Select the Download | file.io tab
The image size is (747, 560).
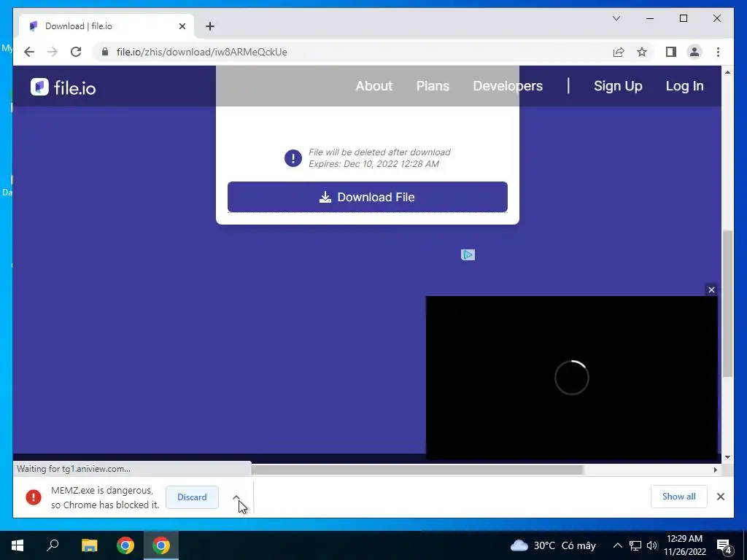click(x=106, y=26)
